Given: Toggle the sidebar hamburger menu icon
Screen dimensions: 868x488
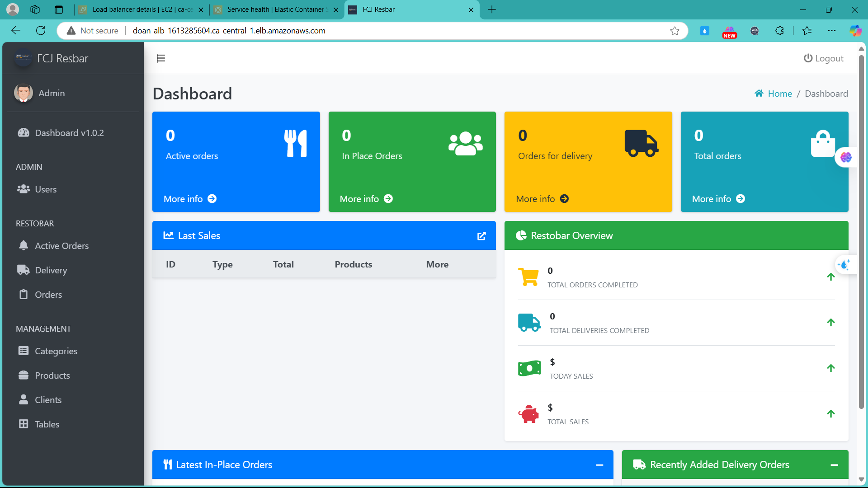Looking at the screenshot, I should pos(161,58).
